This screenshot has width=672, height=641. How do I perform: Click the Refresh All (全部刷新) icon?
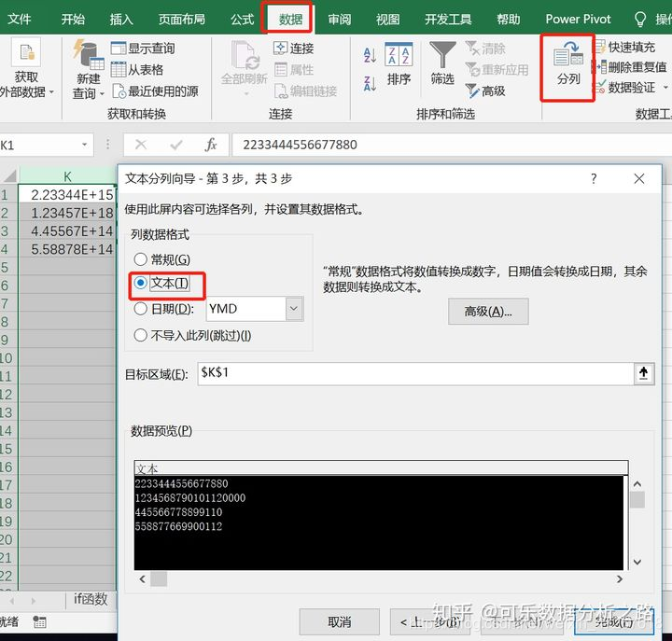244,55
